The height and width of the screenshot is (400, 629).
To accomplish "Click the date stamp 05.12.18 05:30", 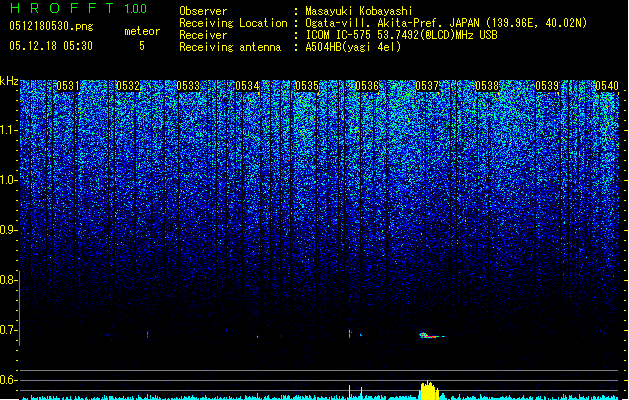I will tap(51, 46).
